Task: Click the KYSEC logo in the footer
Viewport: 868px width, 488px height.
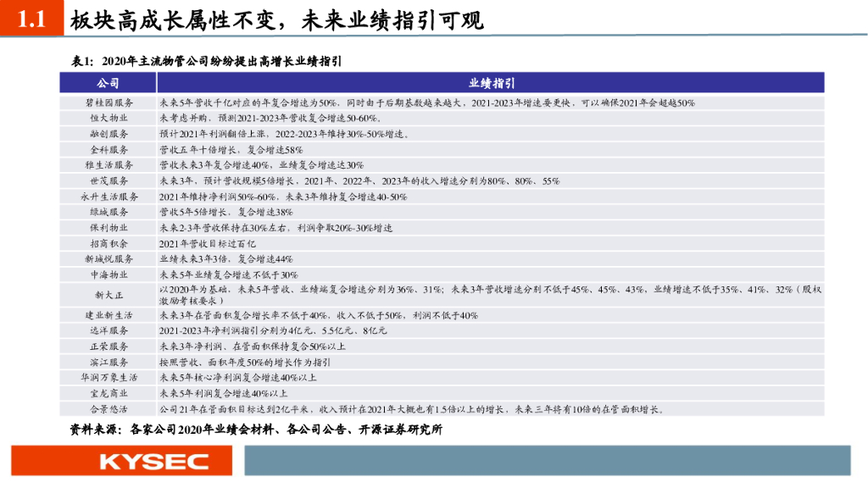Action: pos(153,461)
